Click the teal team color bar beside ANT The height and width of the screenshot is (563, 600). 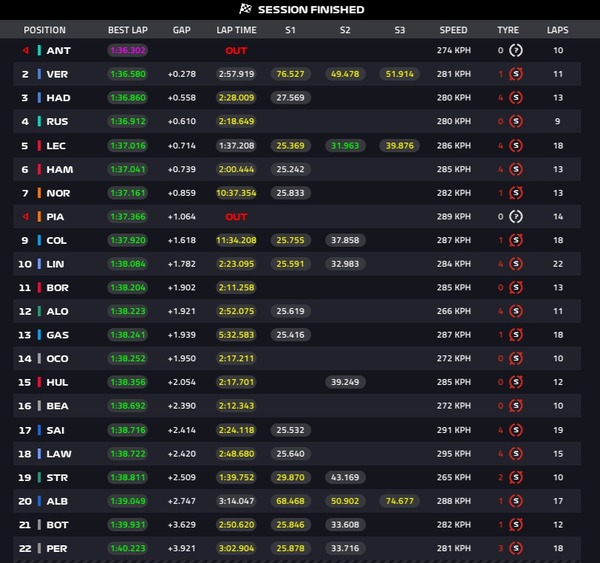39,50
